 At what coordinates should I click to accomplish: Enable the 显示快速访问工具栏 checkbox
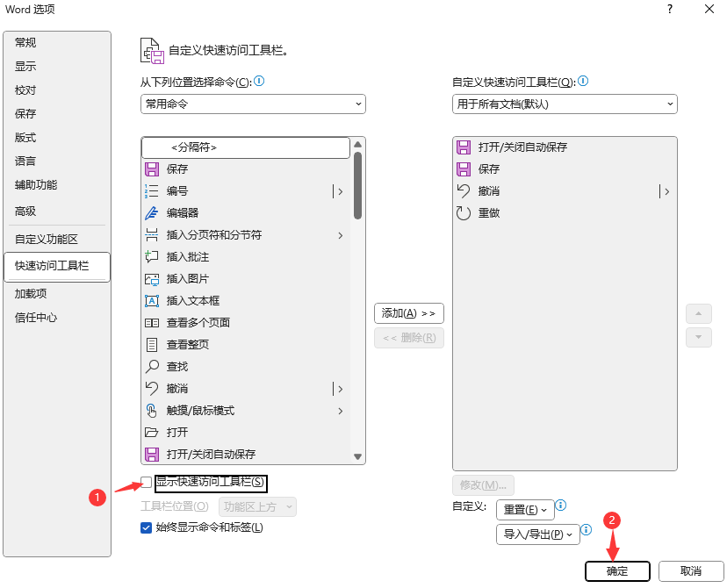pos(147,482)
